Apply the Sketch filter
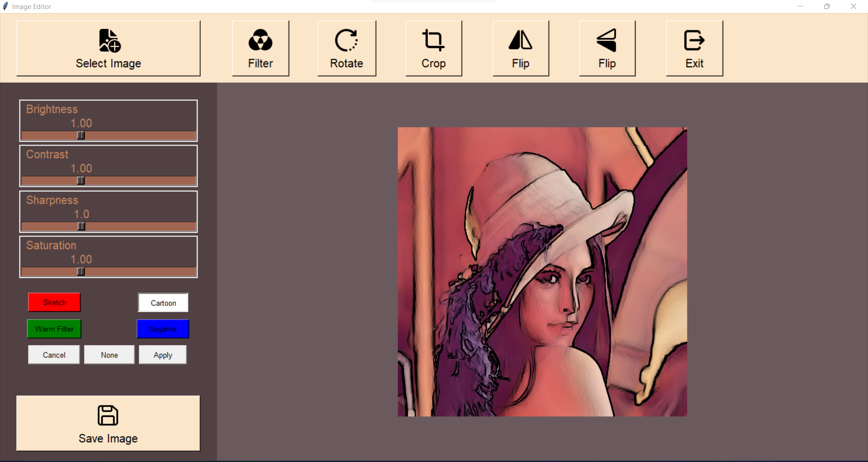This screenshot has width=868, height=462. [x=54, y=302]
